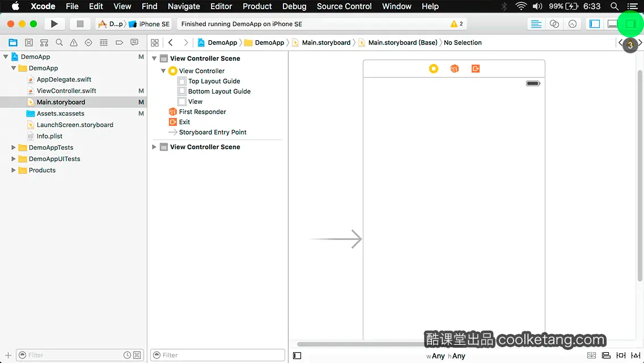The width and height of the screenshot is (644, 363).
Task: Toggle the document outline button
Action: 297,356
